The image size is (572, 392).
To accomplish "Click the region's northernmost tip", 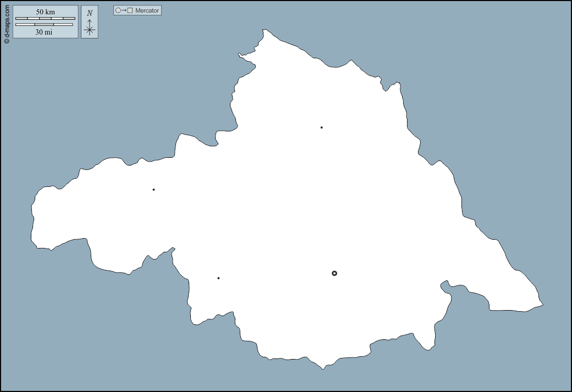I will [x=266, y=30].
